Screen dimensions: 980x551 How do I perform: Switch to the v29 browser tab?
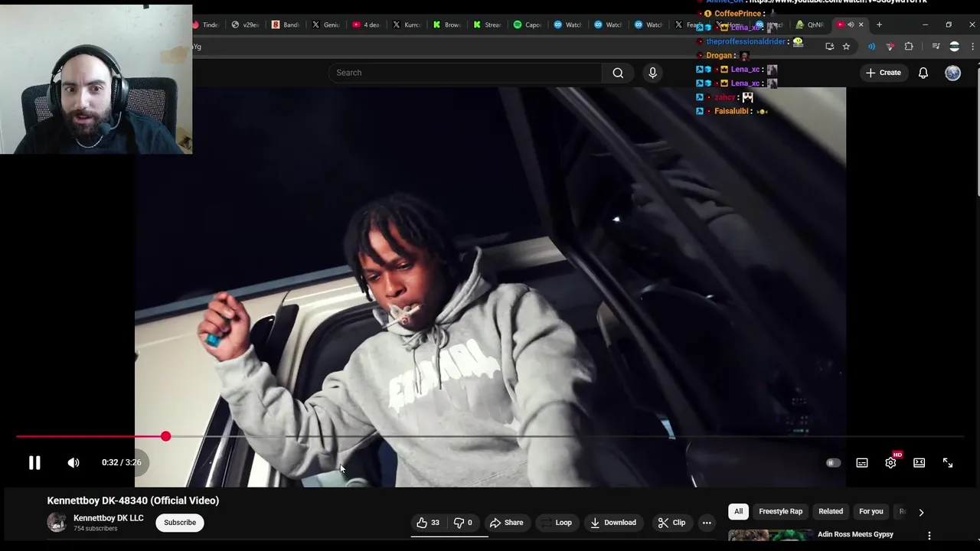(245, 24)
